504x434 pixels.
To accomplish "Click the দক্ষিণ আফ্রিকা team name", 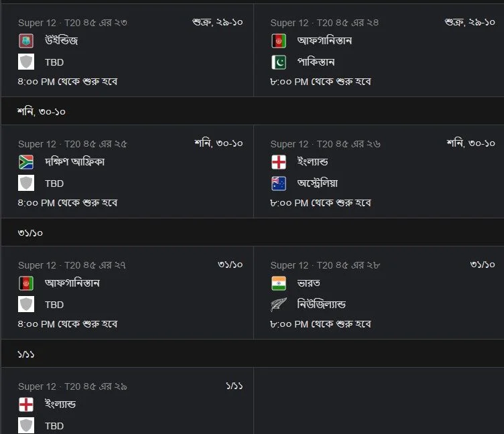I will 74,161.
